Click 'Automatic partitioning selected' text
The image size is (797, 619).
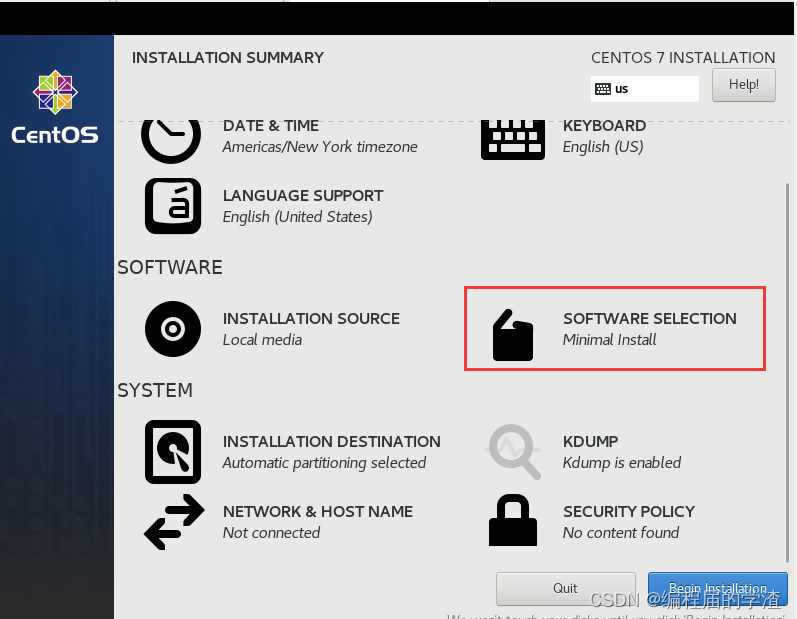coord(324,463)
